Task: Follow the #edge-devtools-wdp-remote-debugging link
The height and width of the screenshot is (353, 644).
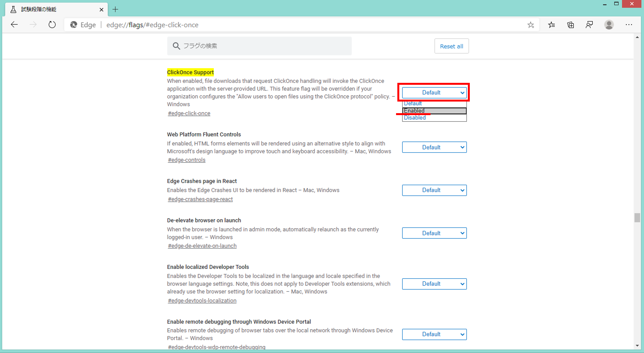Action: point(217,347)
